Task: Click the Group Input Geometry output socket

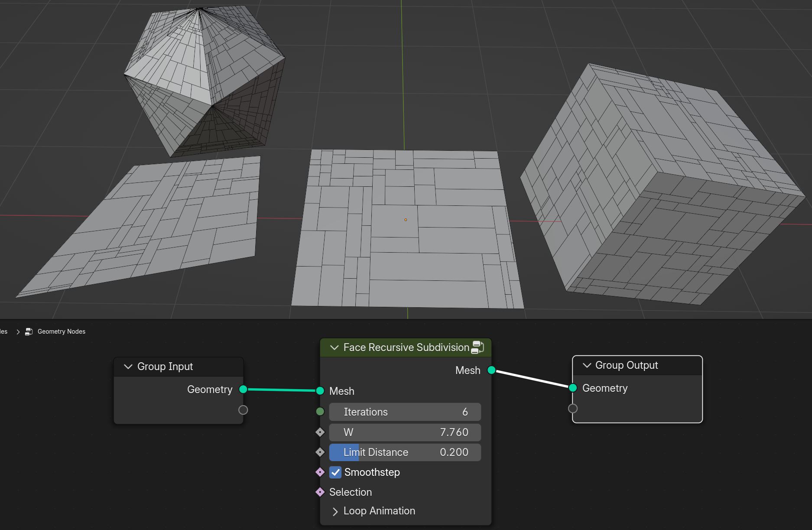Action: (x=243, y=389)
